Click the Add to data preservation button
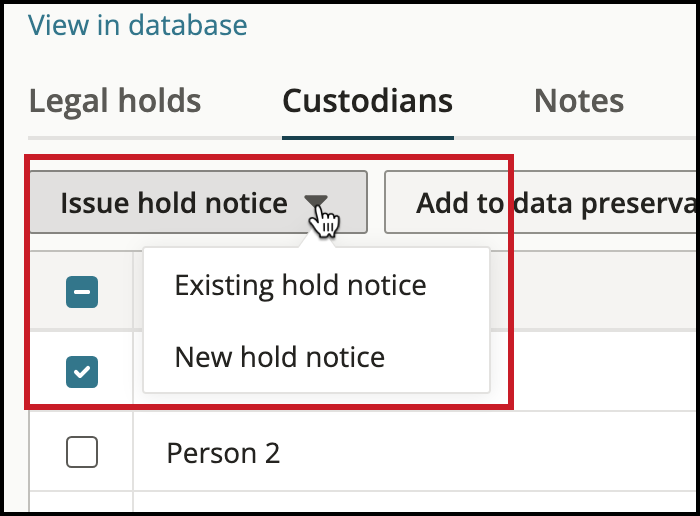Image resolution: width=700 pixels, height=516 pixels. [x=542, y=202]
